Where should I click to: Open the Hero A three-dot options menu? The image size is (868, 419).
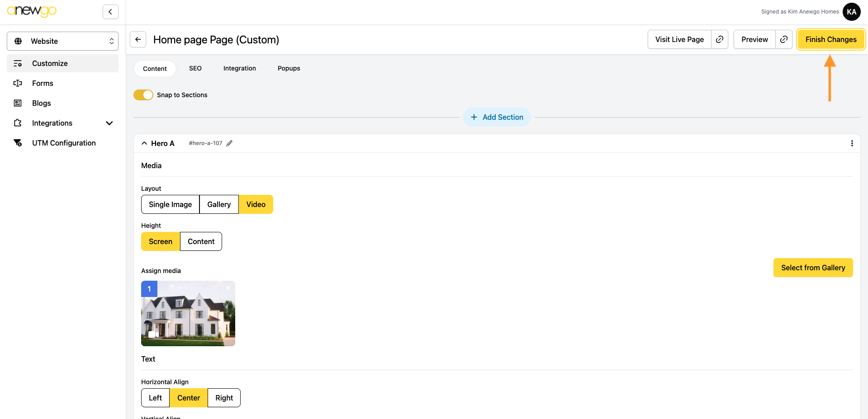852,143
